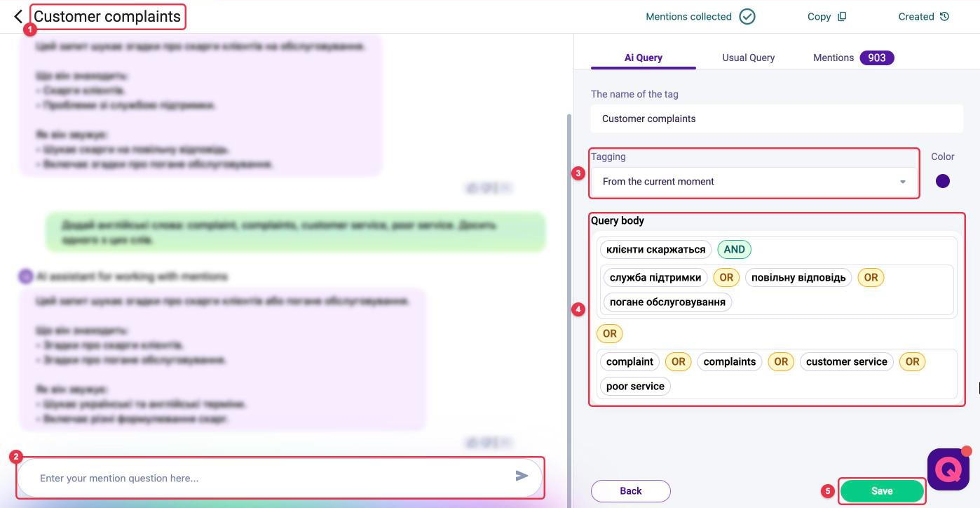This screenshot has height=508, width=980.
Task: Click the OR chip after 'complaint'
Action: pyautogui.click(x=678, y=361)
